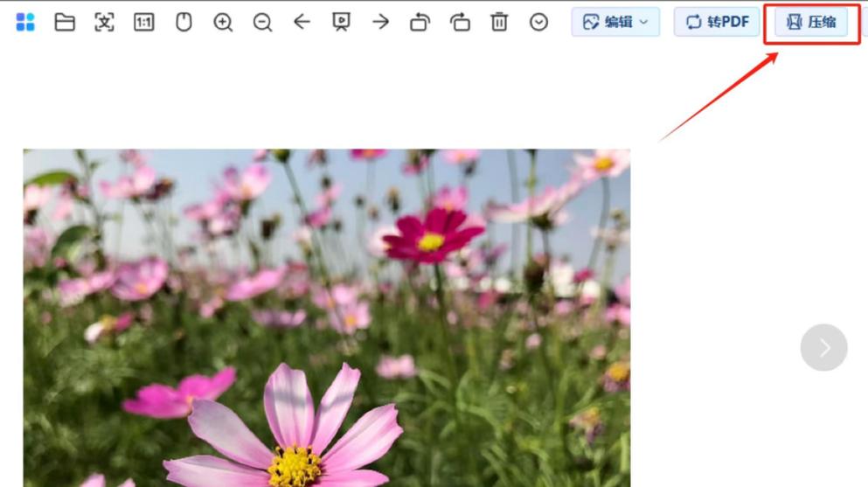Activate the text recognition (OCR) icon

(x=104, y=22)
